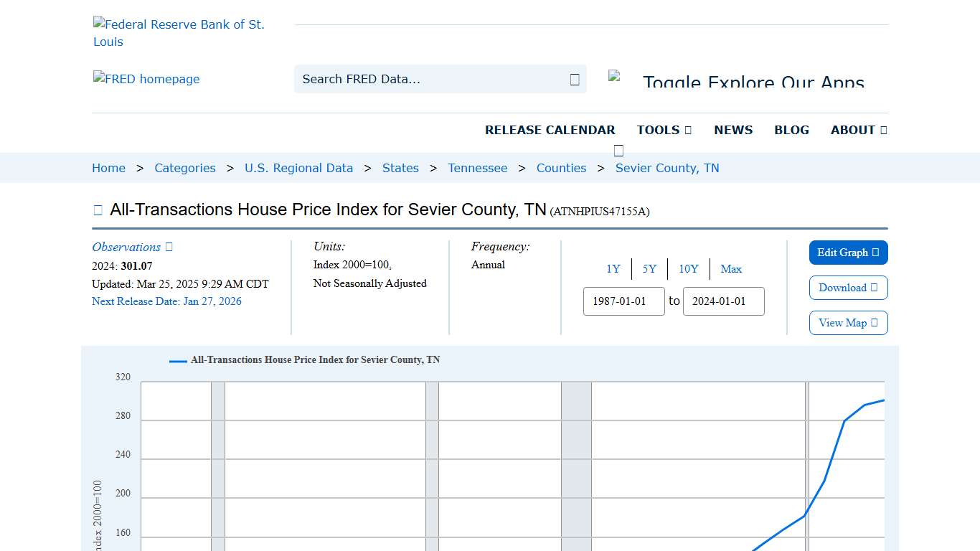This screenshot has width=980, height=551.
Task: Open the Next Release Date link
Action: (x=166, y=301)
